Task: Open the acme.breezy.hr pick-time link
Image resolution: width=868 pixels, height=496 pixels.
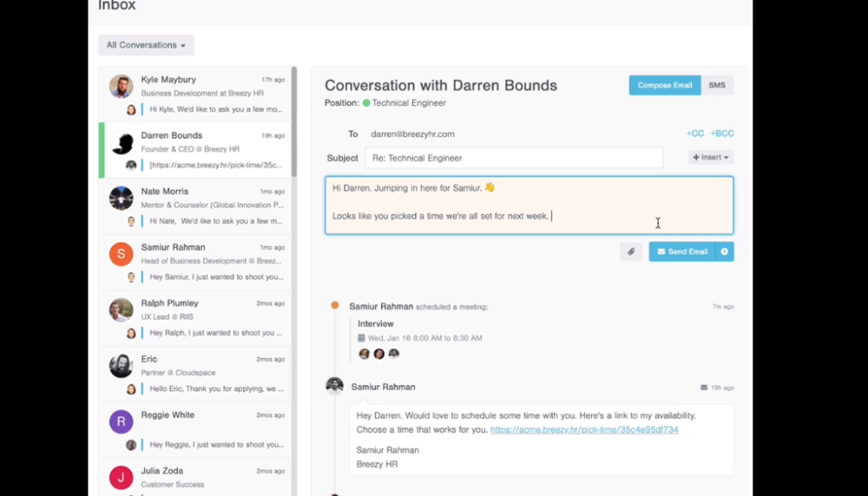Action: point(584,429)
